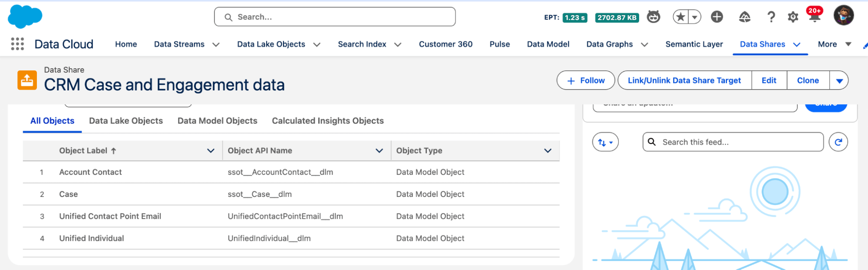The image size is (868, 270).
Task: Open Object Type column menu chevron
Action: pos(548,150)
